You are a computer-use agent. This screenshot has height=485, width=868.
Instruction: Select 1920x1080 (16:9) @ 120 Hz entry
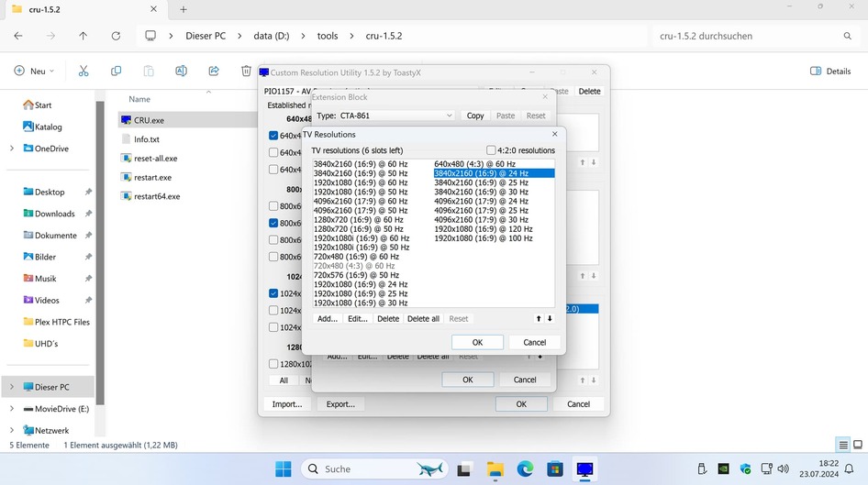(x=484, y=229)
